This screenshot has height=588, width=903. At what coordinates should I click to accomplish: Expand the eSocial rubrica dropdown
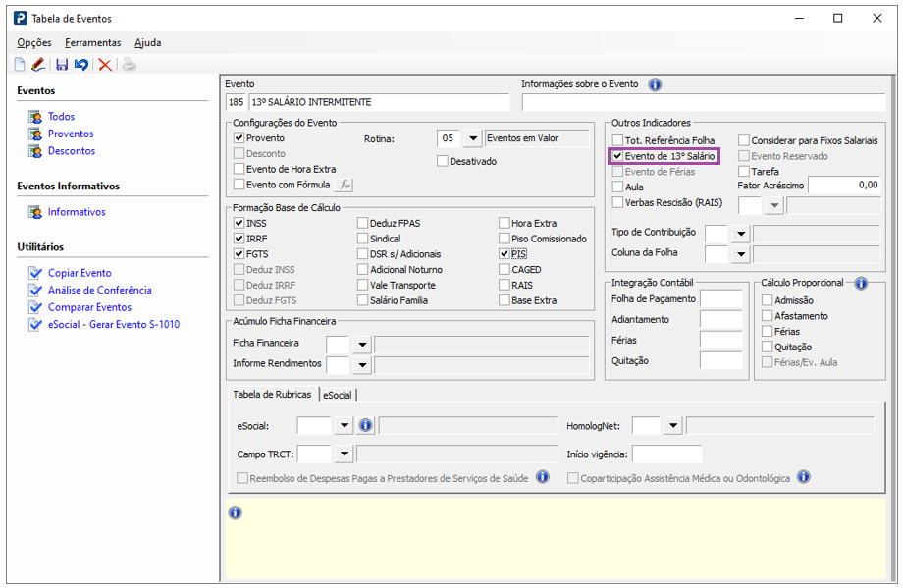[x=345, y=426]
